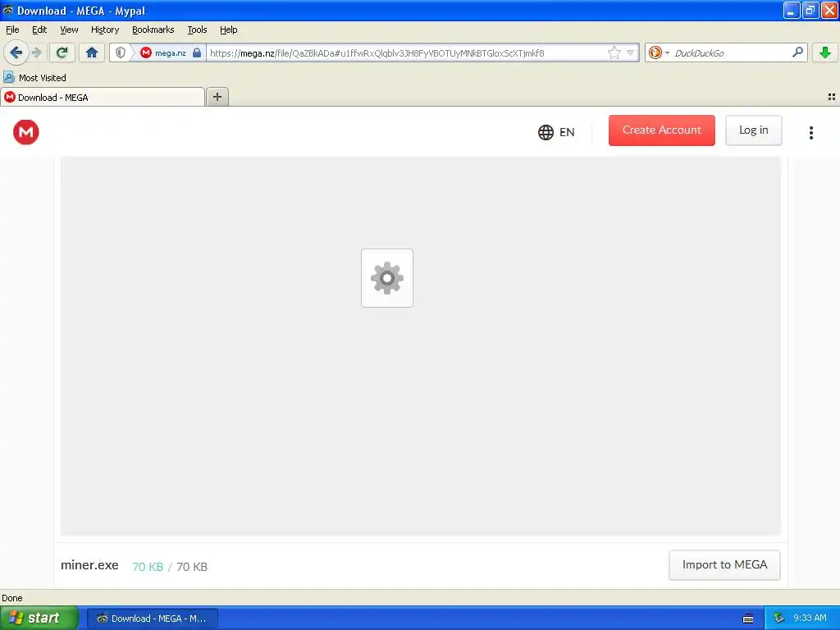
Task: Open the View menu
Action: coord(69,30)
